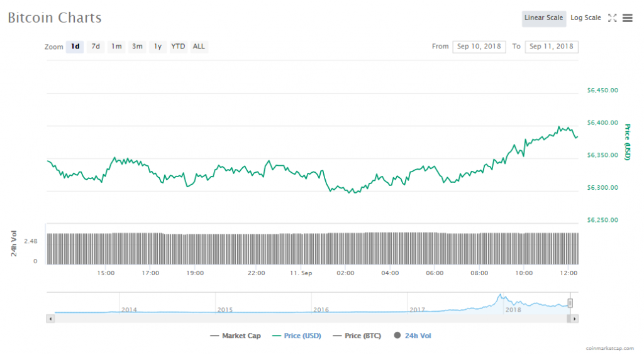Image resolution: width=644 pixels, height=355 pixels.
Task: Choose the YTD zoom option
Action: [179, 46]
